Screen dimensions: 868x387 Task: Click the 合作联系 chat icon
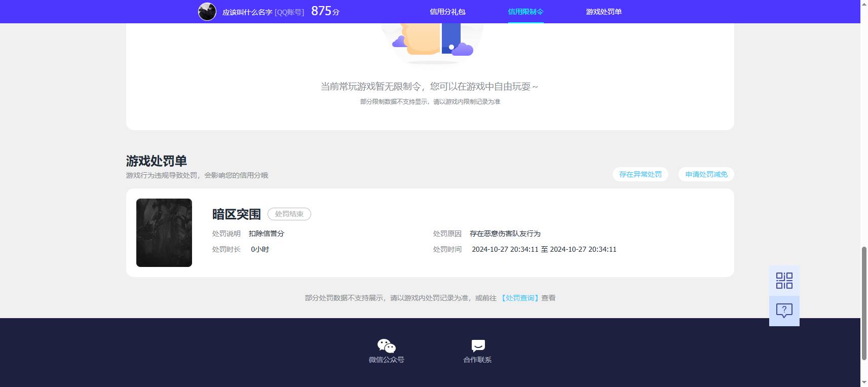[x=478, y=345]
